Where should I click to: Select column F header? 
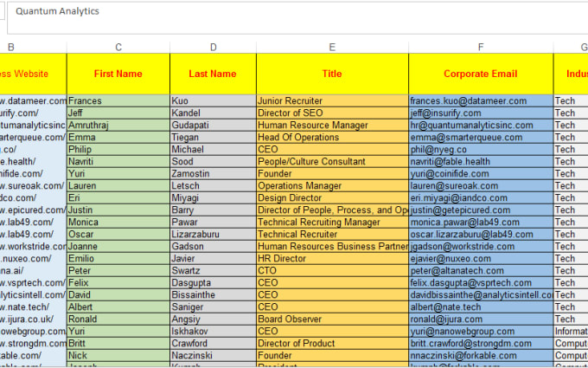(481, 48)
